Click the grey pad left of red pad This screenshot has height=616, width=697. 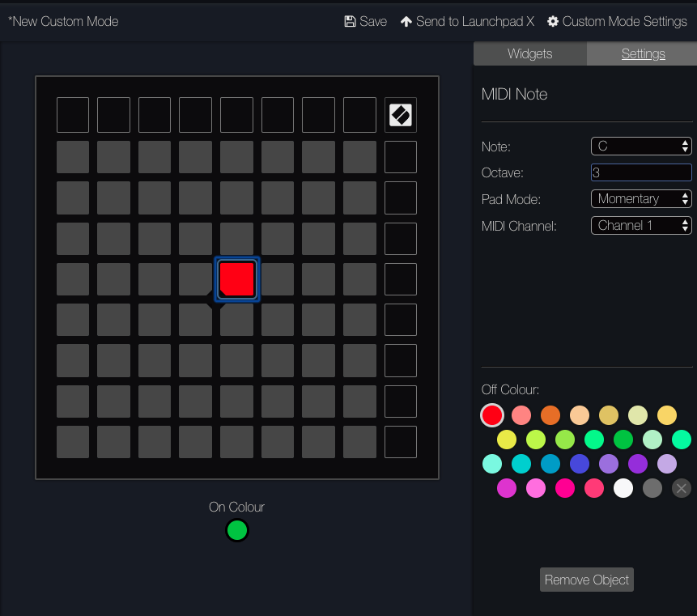coord(196,279)
